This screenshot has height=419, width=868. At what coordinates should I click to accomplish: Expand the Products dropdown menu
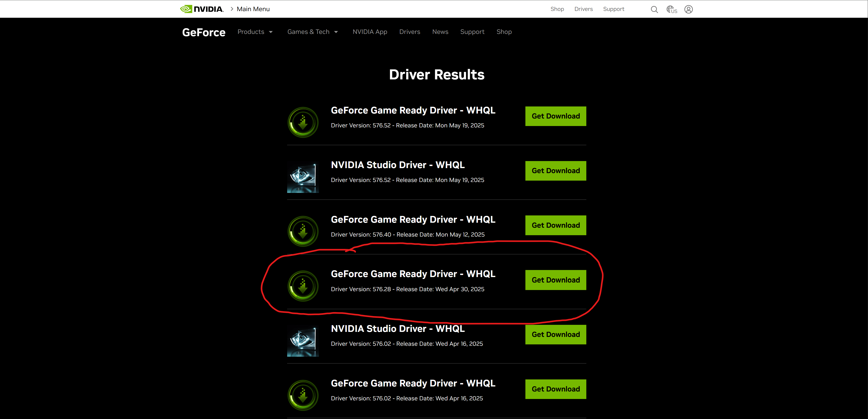tap(255, 32)
